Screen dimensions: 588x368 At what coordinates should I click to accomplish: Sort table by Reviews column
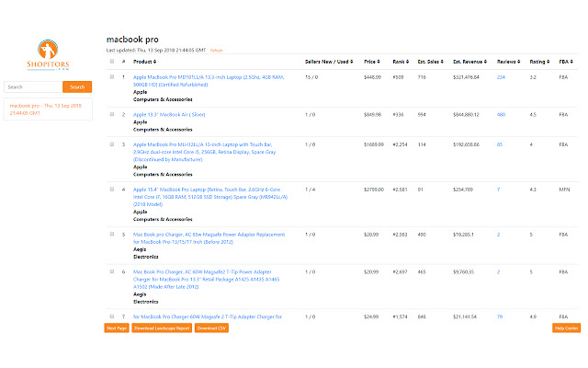pos(508,62)
